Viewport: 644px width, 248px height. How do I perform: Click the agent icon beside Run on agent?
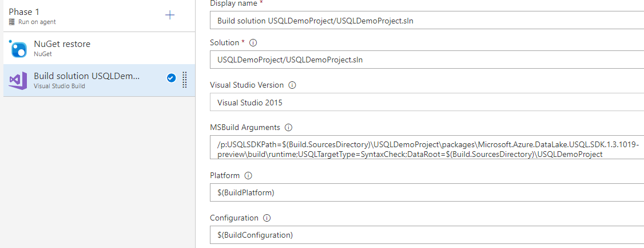coord(12,22)
